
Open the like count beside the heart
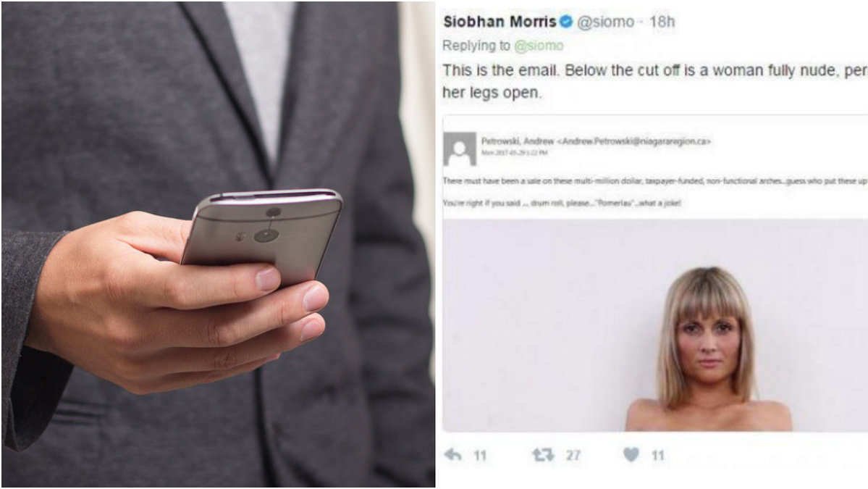tap(657, 456)
